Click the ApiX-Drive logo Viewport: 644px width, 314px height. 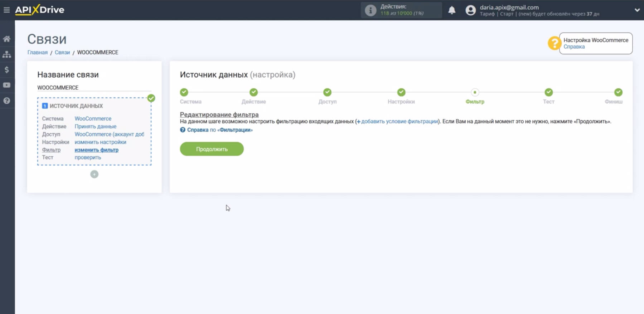tap(40, 10)
